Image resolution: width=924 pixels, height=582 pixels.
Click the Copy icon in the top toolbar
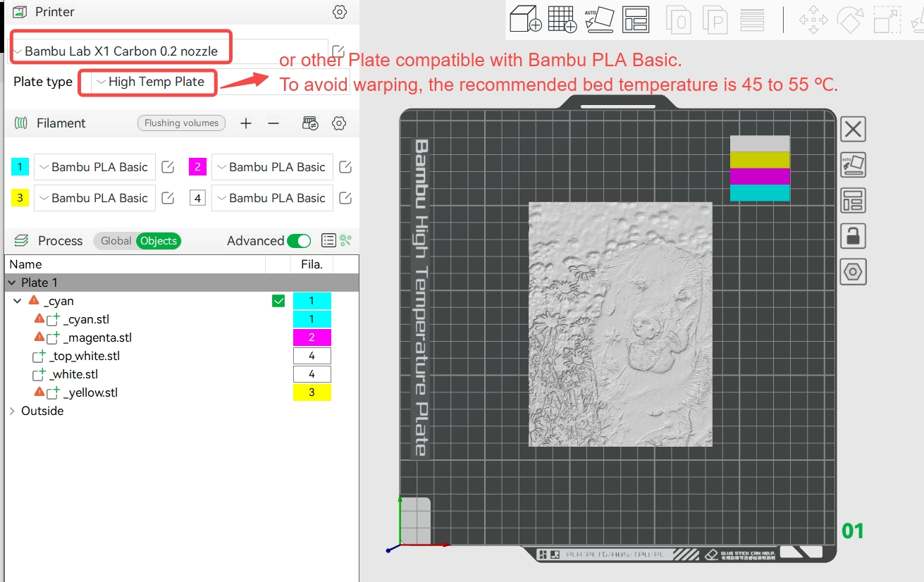click(x=679, y=20)
